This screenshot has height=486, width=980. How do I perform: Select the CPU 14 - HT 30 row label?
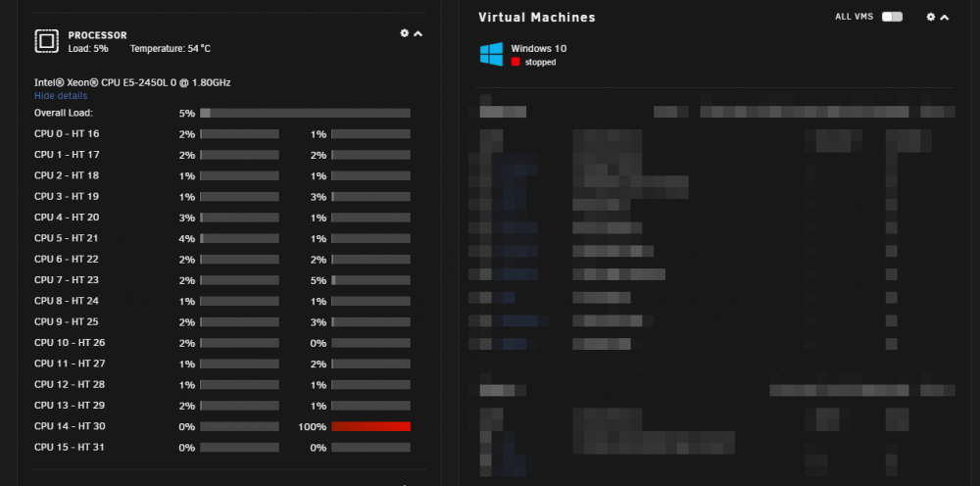(x=70, y=426)
